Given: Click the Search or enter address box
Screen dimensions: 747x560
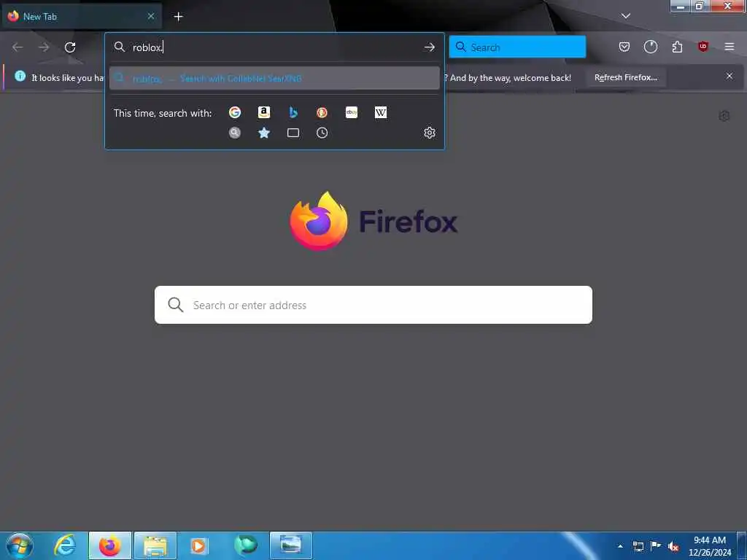Looking at the screenshot, I should pos(373,305).
